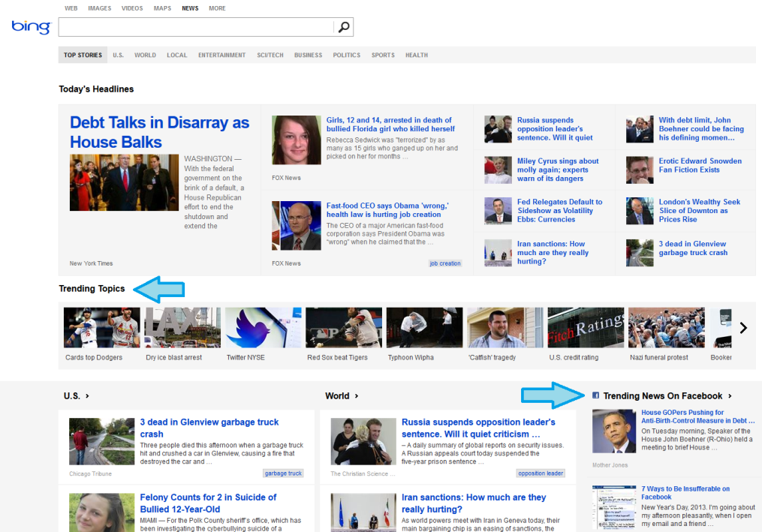Screen dimensions: 762x532
Task: Open London's Wealthy Seek Downton headline
Action: [x=700, y=210]
